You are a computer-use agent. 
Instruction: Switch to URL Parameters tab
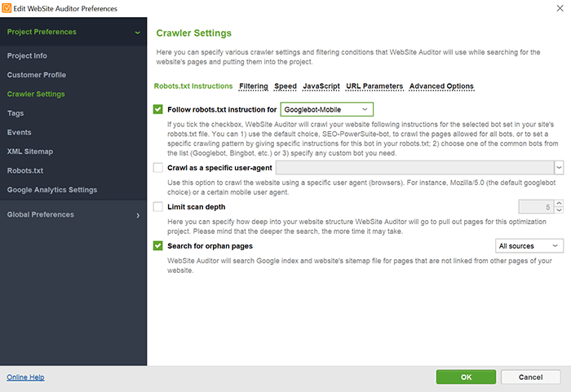pos(374,86)
